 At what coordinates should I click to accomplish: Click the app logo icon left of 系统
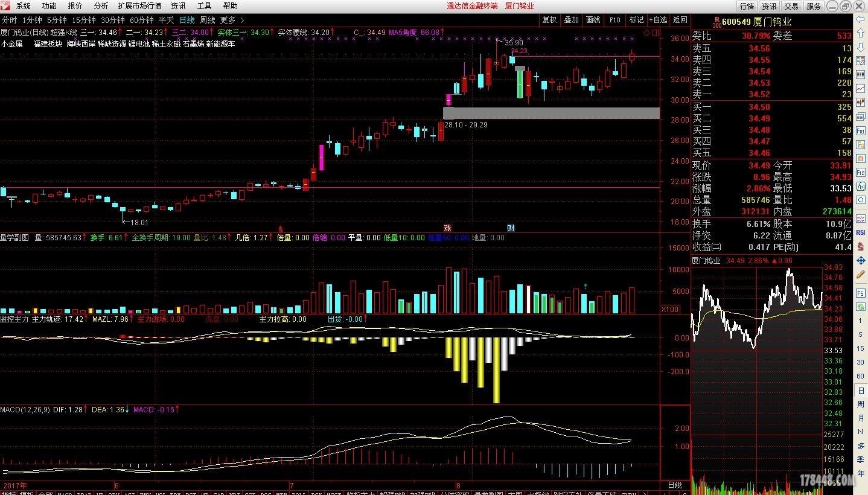tap(6, 5)
